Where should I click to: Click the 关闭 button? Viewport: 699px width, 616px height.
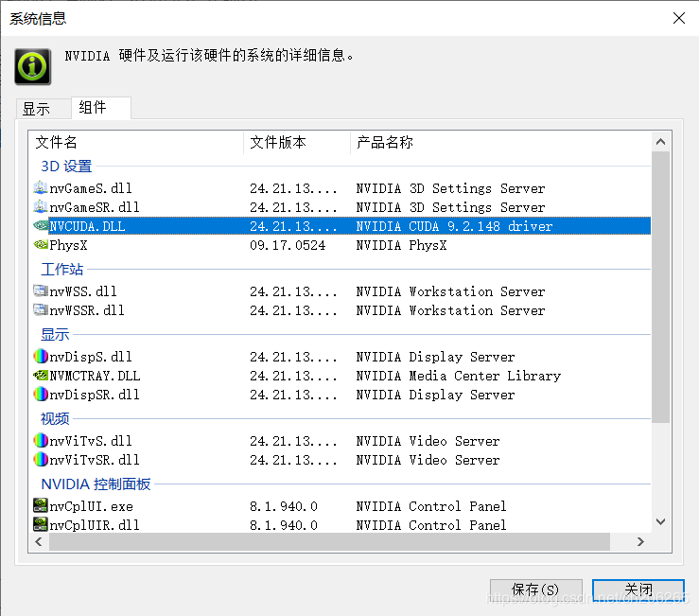(638, 590)
